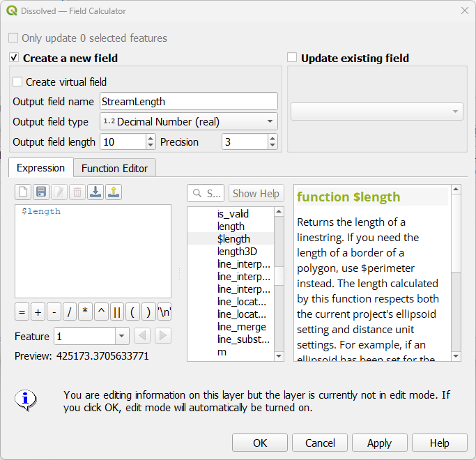This screenshot has height=460, width=476.
Task: Uncheck the Create a new field checkbox
Action: coord(15,58)
